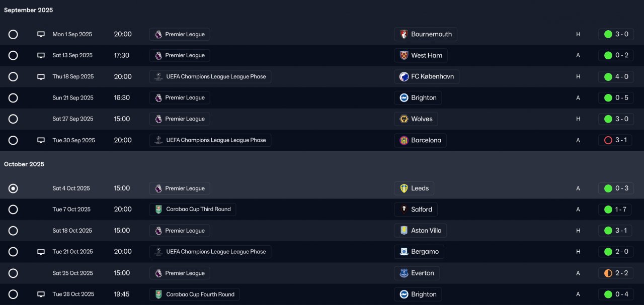Open the 3 - 1 loss result against Barcelona
Image resolution: width=644 pixels, height=305 pixels.
pyautogui.click(x=616, y=140)
